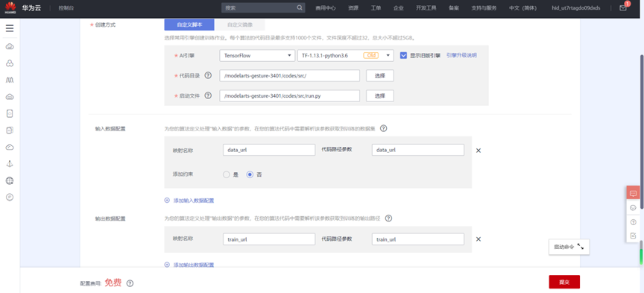
Task: Open 备案 in the top navigation
Action: point(454,7)
